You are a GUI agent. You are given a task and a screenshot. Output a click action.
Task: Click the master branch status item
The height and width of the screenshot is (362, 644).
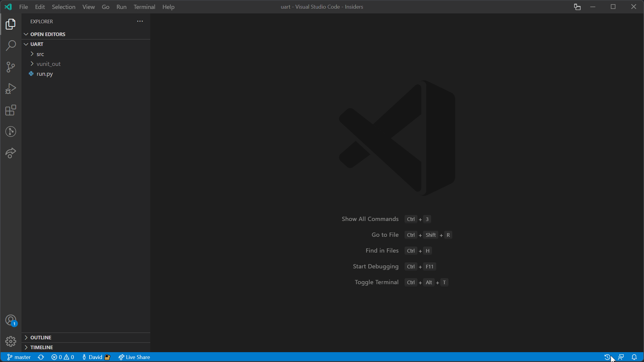tap(19, 357)
